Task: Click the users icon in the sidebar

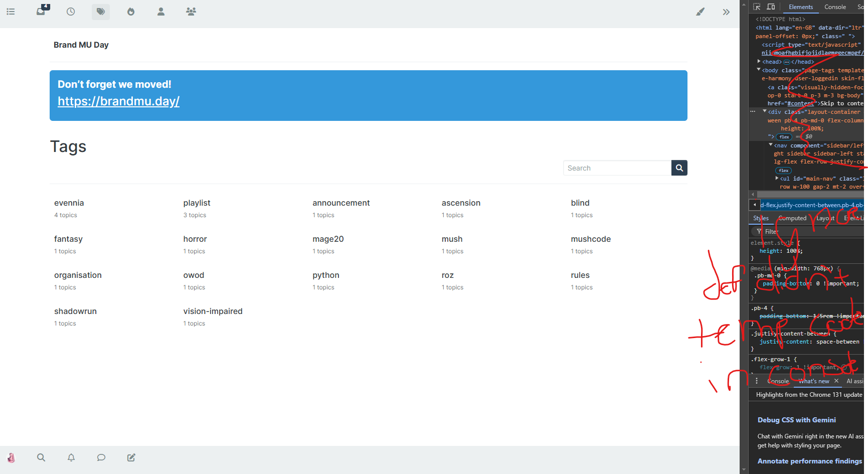Action: tap(161, 12)
